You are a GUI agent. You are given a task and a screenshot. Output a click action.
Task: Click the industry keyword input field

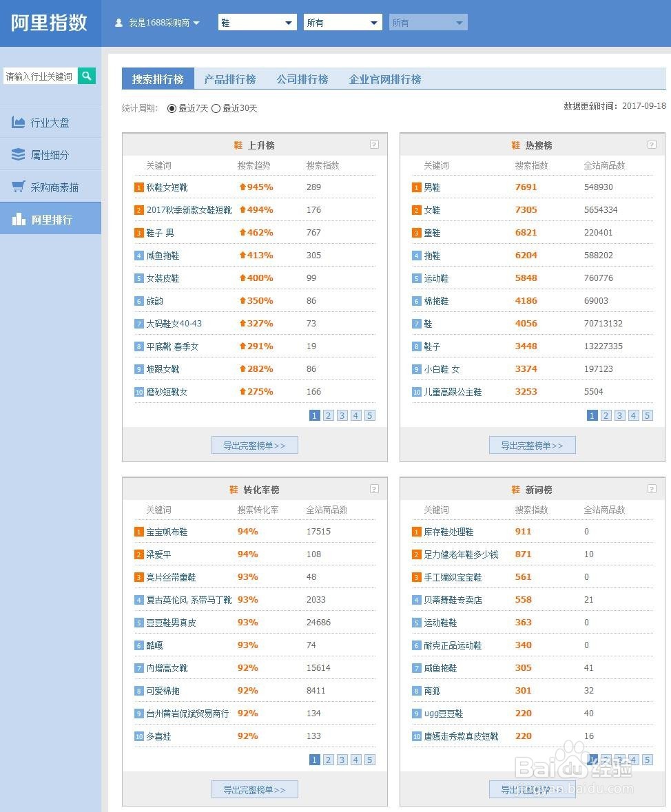point(39,76)
